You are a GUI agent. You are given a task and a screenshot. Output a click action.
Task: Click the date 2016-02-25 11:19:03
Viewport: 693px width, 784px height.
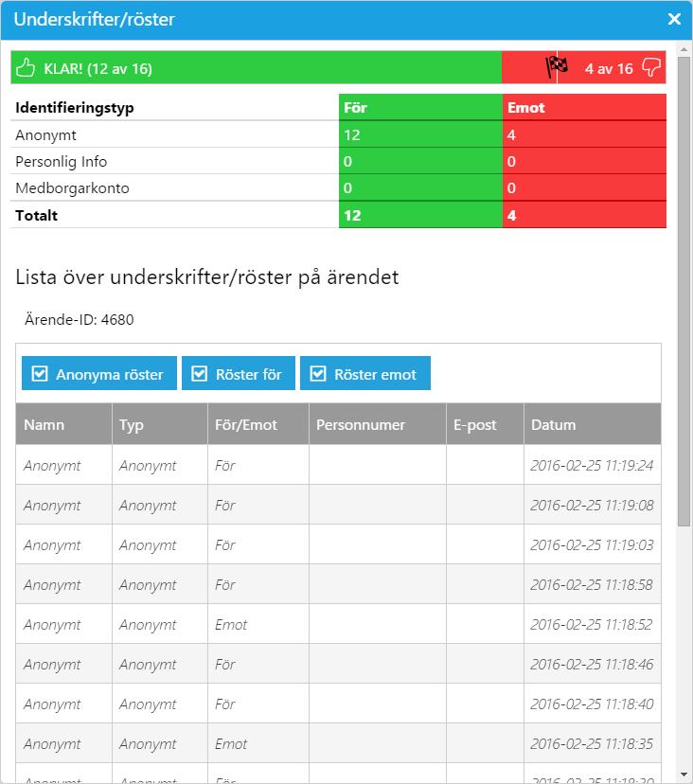592,545
